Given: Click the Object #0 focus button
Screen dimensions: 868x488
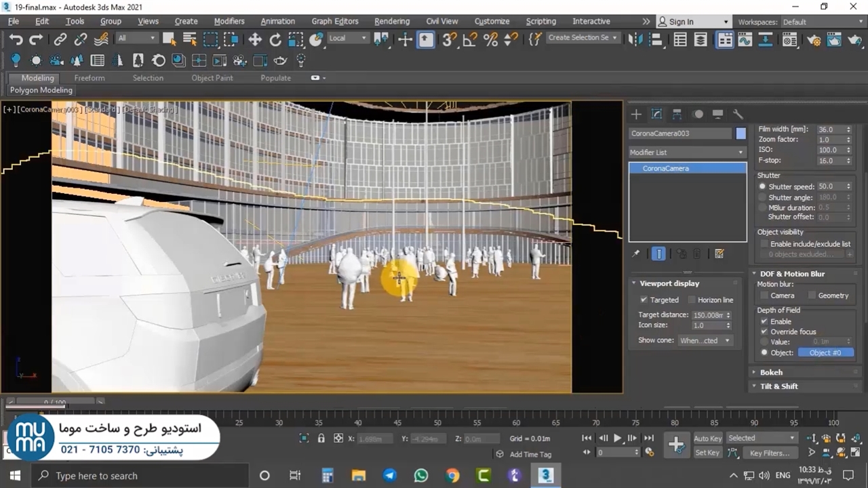Looking at the screenshot, I should click(825, 352).
